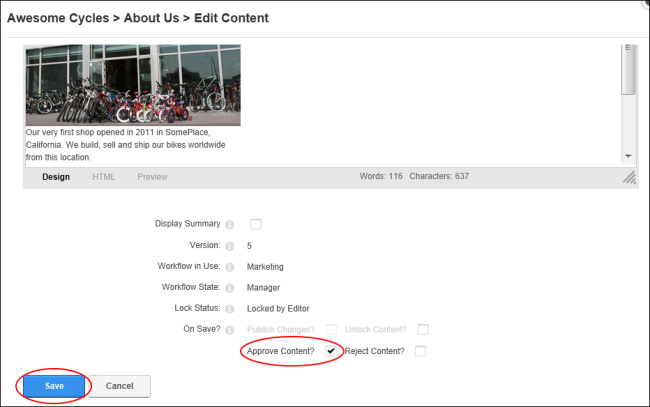The image size is (650, 407).
Task: Tick the Reject Content checkbox
Action: tap(420, 351)
